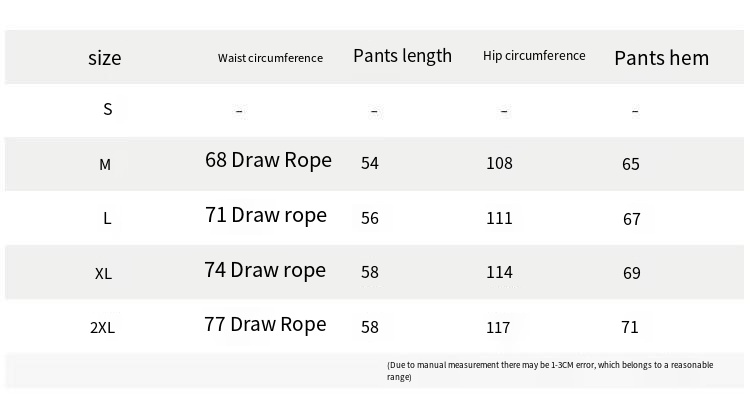Click the XL size row label
The image size is (750, 394).
[x=103, y=274]
